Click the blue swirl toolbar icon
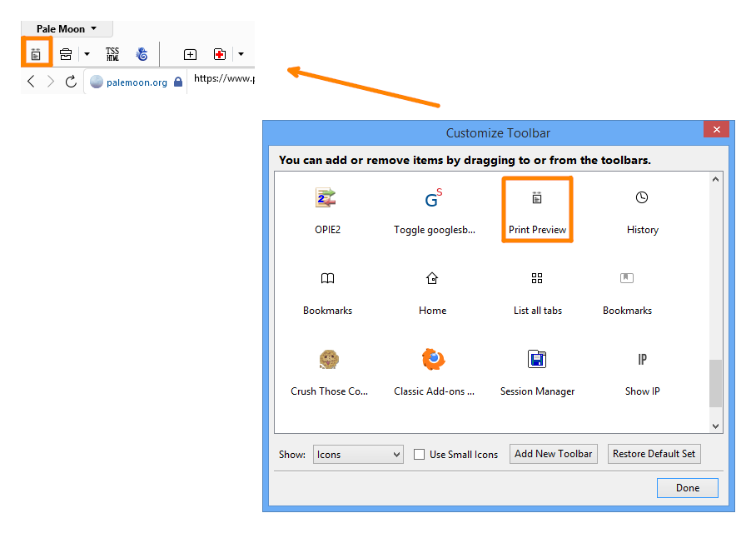Viewport: 756px width, 533px height. coord(142,54)
